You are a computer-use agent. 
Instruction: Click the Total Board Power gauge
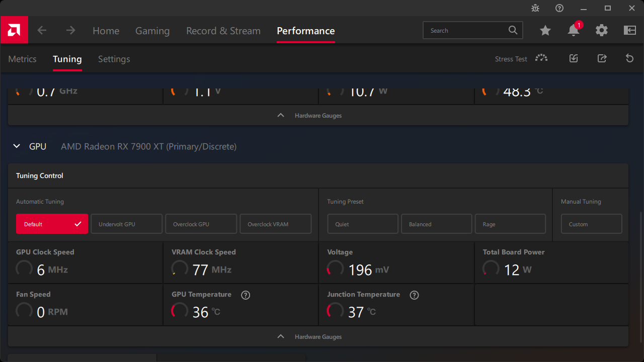click(x=491, y=269)
